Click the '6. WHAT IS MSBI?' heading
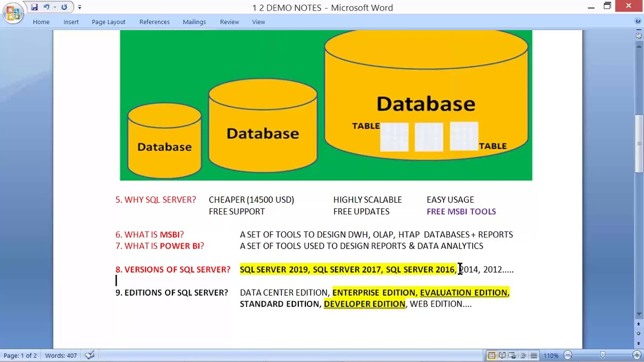The height and width of the screenshot is (362, 644). [149, 234]
